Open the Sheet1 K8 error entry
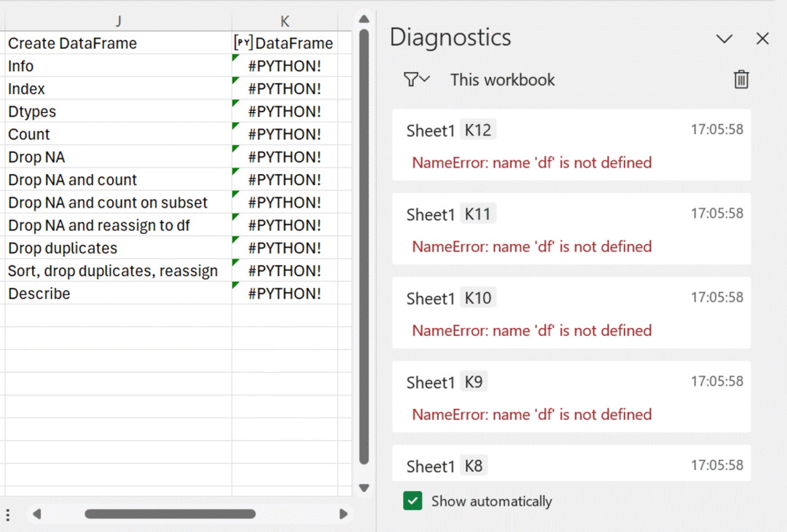This screenshot has height=532, width=787. tap(571, 463)
